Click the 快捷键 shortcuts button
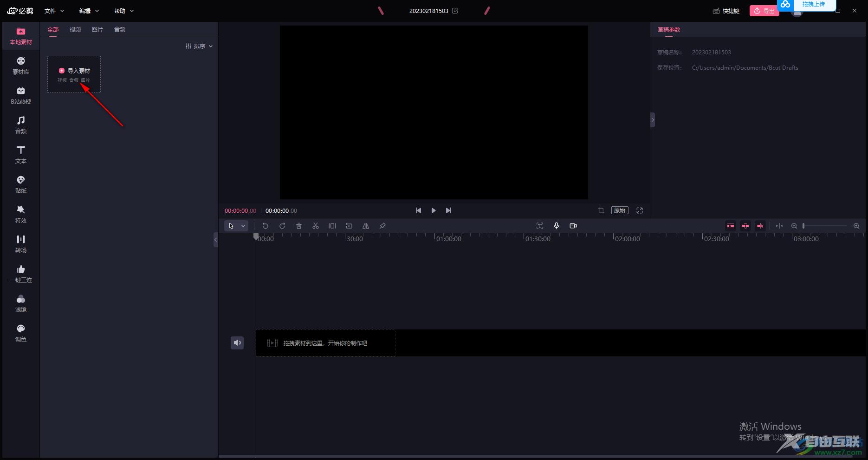This screenshot has width=868, height=460. [x=726, y=11]
